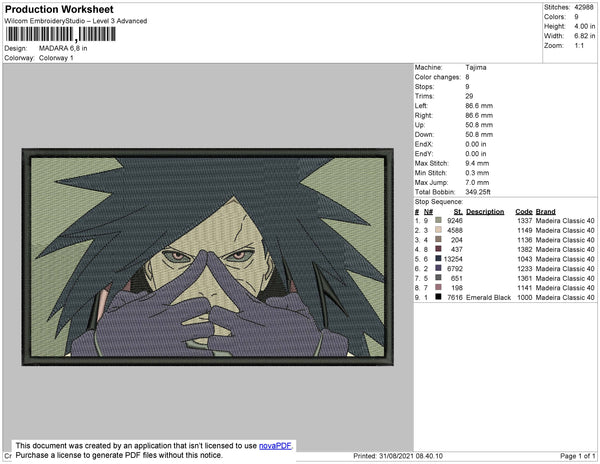
Task: Click the stitches count '42988'
Action: 584,7
